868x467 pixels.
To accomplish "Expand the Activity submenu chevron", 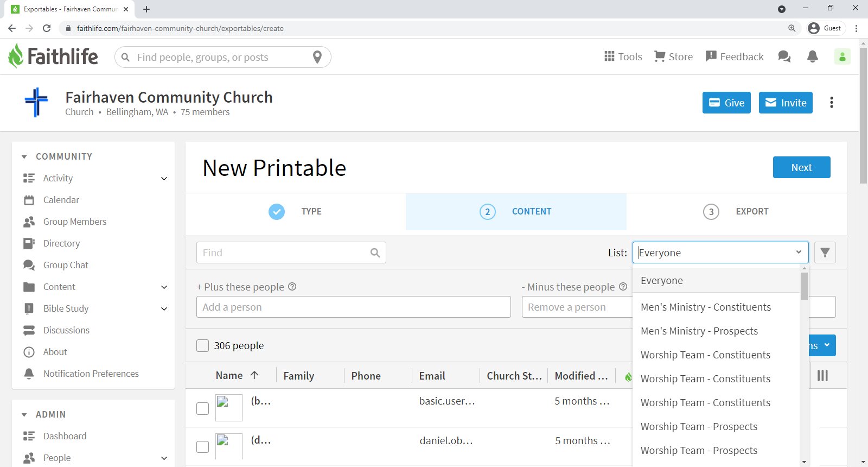I will click(x=164, y=179).
